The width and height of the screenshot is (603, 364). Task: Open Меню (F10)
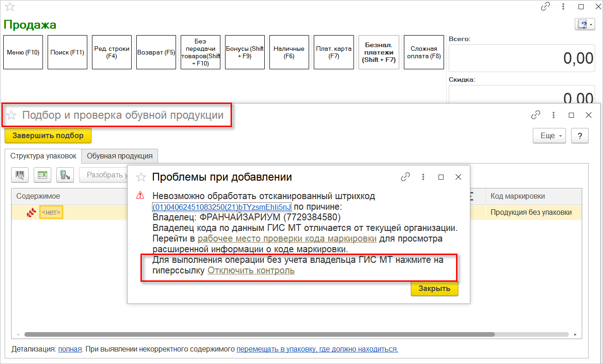(23, 52)
